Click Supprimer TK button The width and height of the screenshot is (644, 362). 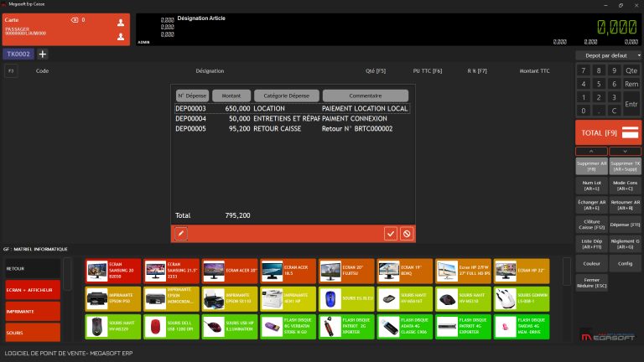coord(625,166)
